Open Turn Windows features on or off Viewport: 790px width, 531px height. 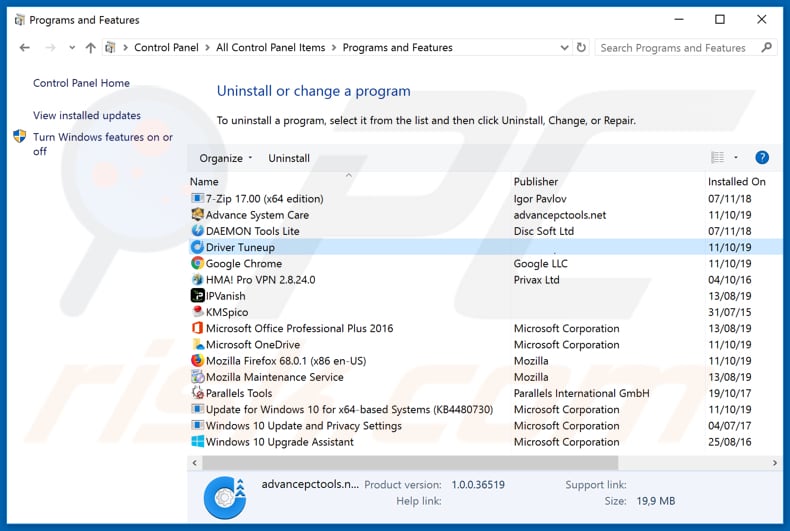(103, 144)
